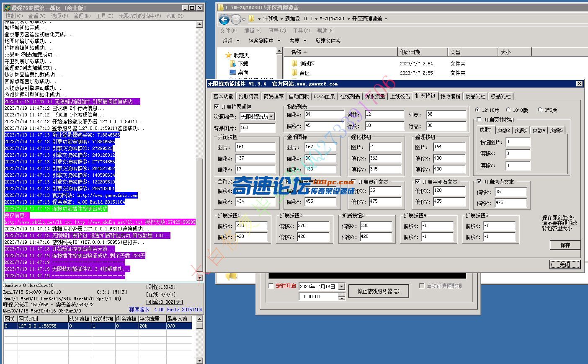Select the 收藏夹 favorites star icon
Screen dimensions: 588x364
point(228,55)
